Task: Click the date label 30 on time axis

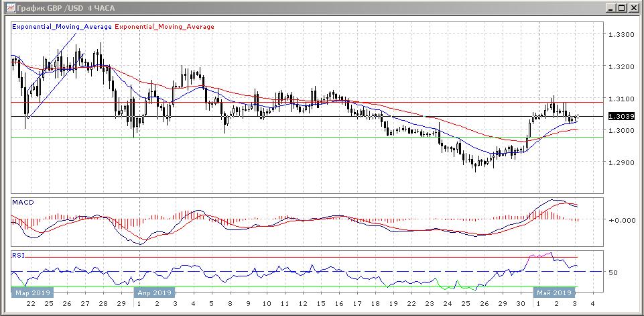Action: 521,304
